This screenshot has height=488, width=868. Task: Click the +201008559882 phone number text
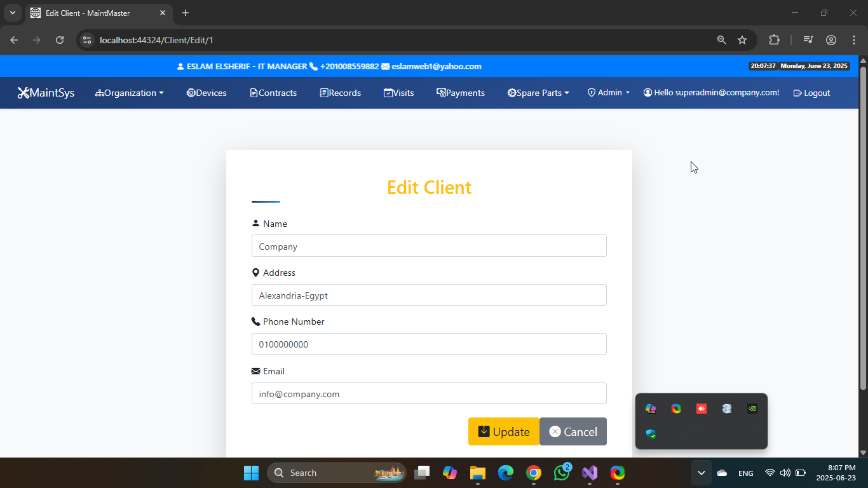[x=349, y=66]
